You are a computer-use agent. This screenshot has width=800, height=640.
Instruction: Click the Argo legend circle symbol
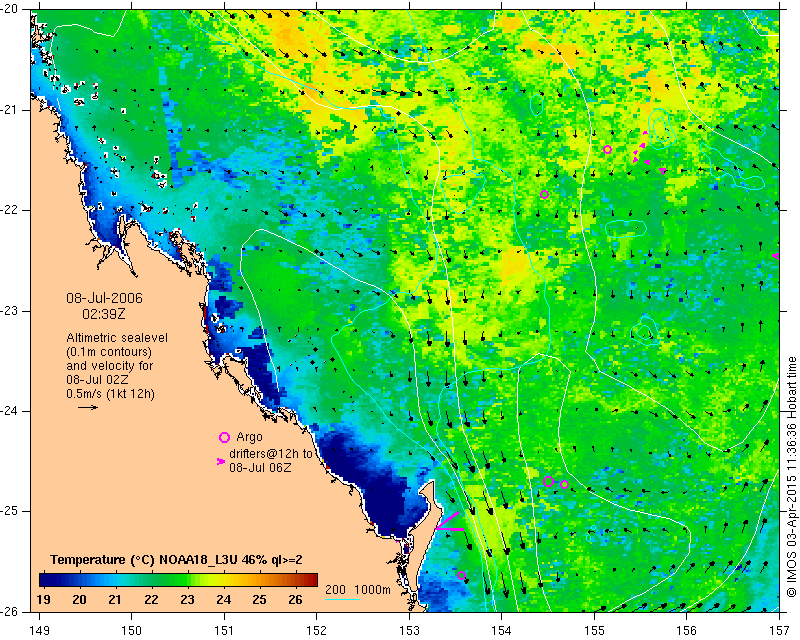pyautogui.click(x=224, y=437)
